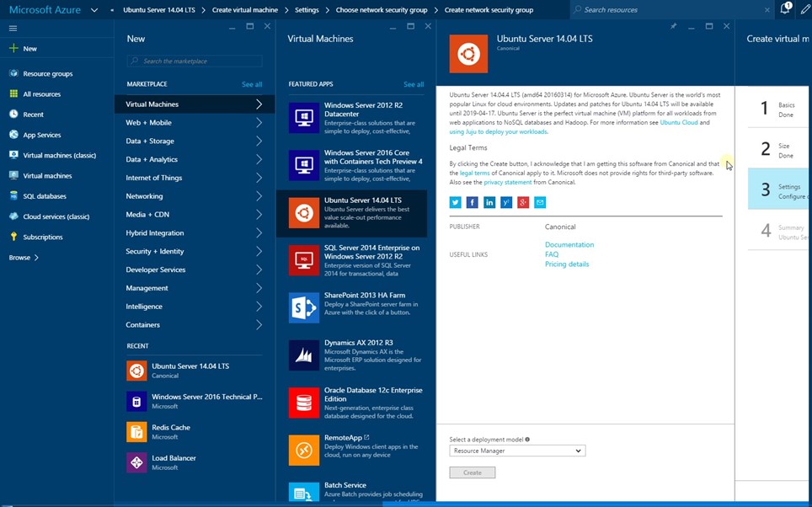Open the privacy statement link
Image resolution: width=812 pixels, height=507 pixels.
[507, 182]
